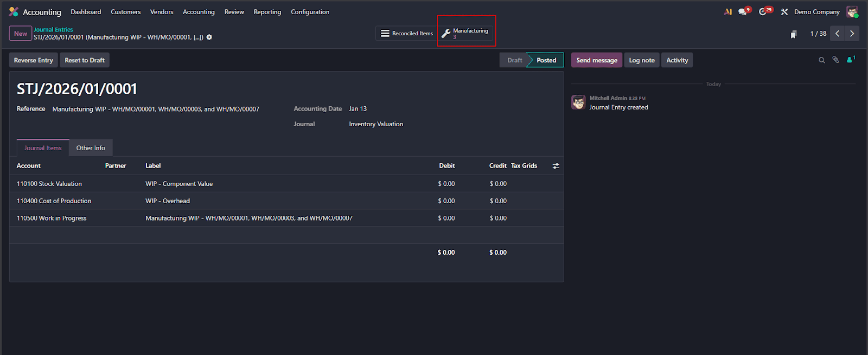Show followers via the person icon
This screenshot has height=355, width=868.
tap(850, 60)
